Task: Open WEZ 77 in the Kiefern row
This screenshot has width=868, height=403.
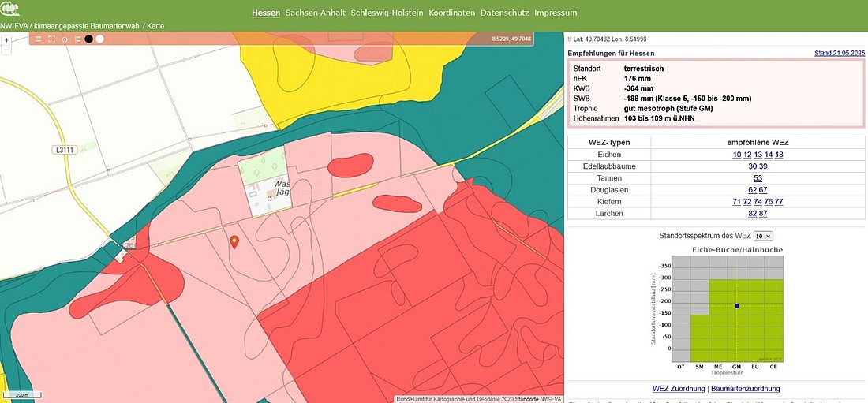Action: coord(779,202)
